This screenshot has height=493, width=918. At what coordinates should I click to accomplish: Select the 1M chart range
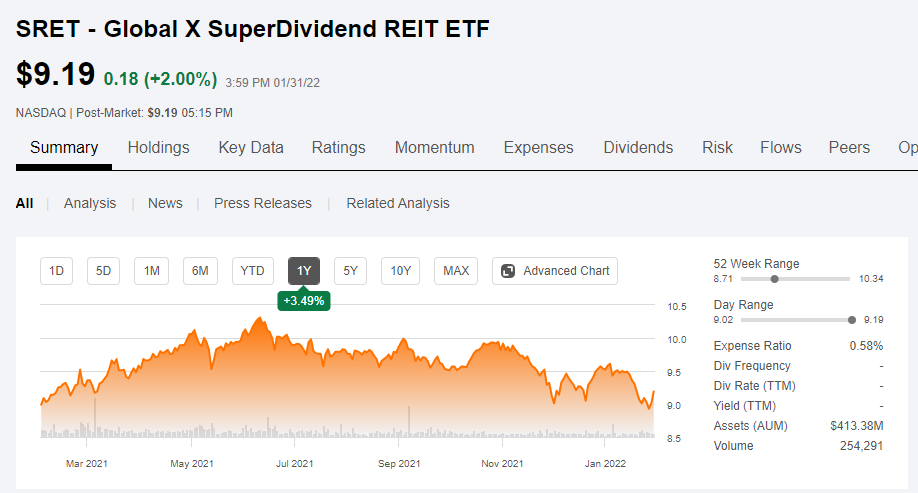tap(152, 271)
